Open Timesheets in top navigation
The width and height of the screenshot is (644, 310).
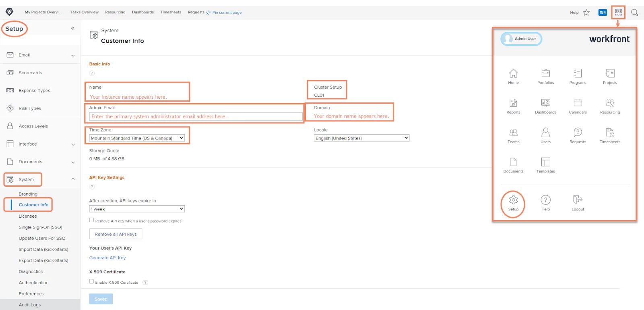pos(171,12)
